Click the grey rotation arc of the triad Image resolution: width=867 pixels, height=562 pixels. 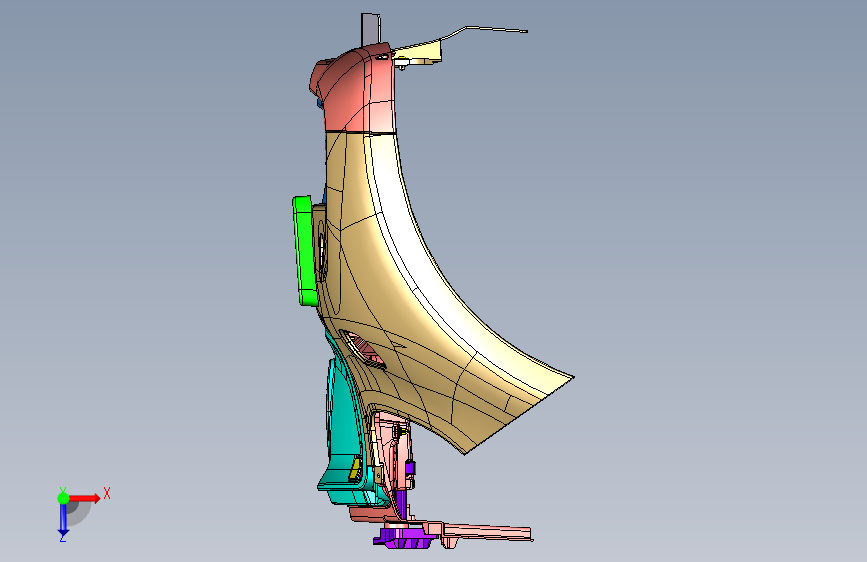[x=79, y=512]
